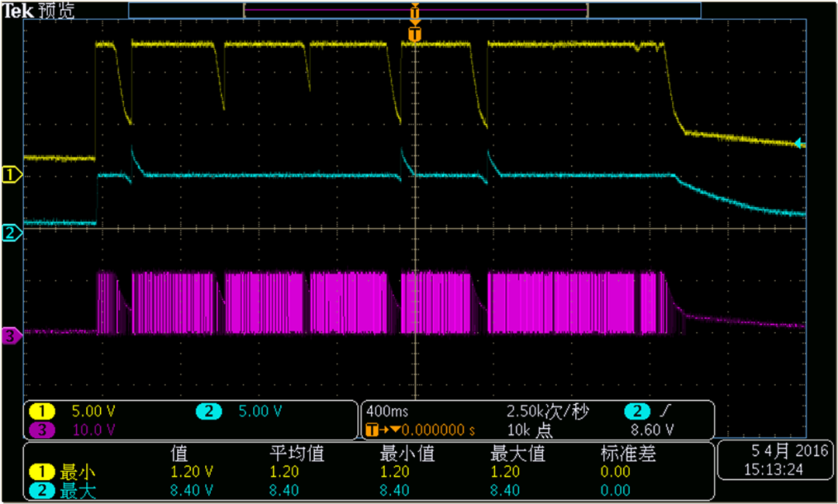This screenshot has width=838, height=504.
Task: Click the channel 1 scale value 5.00 V
Action: click(x=94, y=411)
